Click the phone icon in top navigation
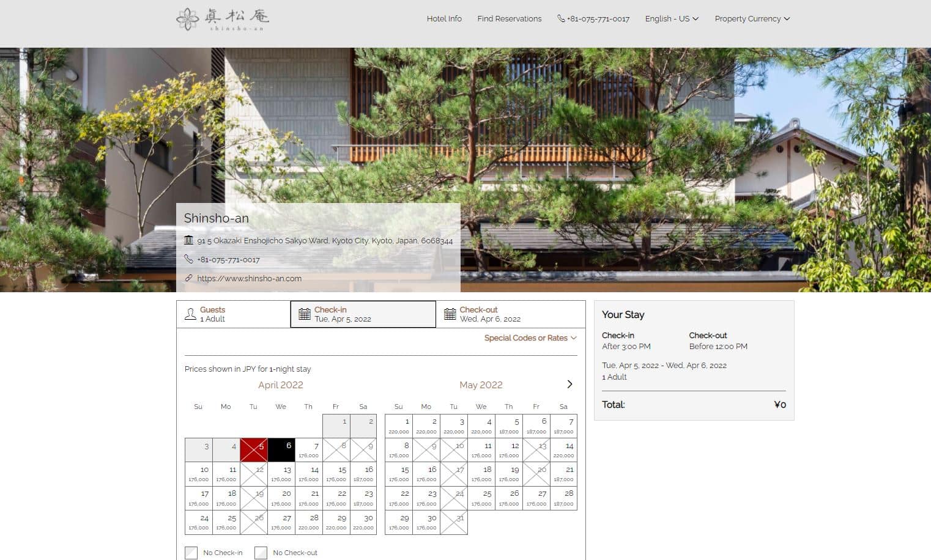This screenshot has height=560, width=931. pos(561,19)
